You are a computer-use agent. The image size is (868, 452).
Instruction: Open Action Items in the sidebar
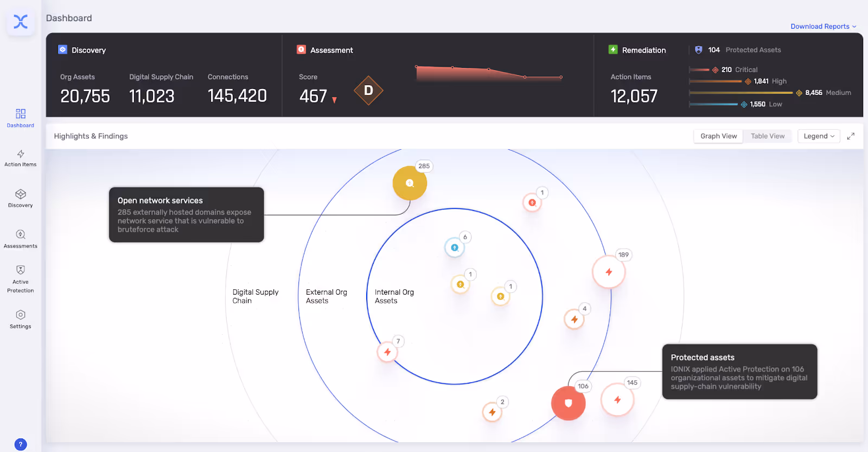pos(21,158)
